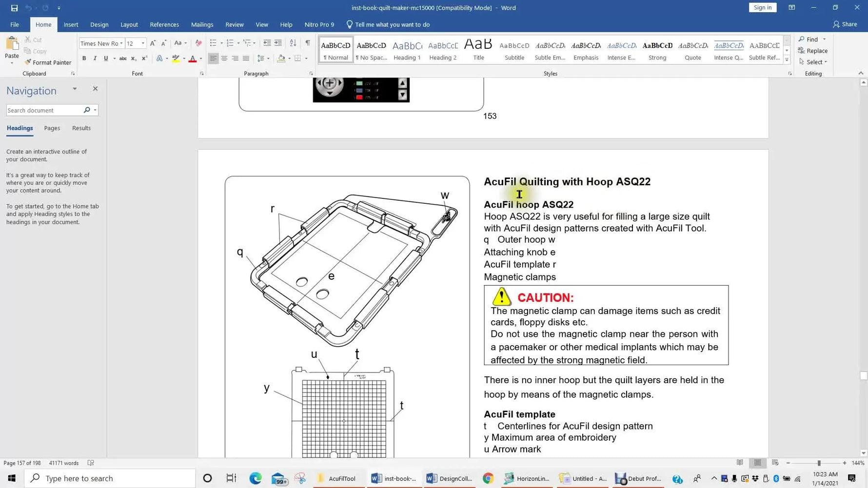Click Replace in the Editing group
Image resolution: width=868 pixels, height=488 pixels.
(x=813, y=51)
